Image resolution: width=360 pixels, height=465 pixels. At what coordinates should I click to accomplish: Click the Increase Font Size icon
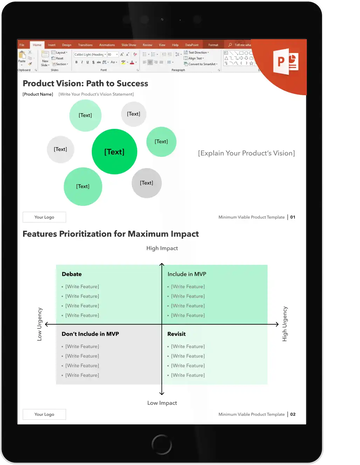(122, 54)
